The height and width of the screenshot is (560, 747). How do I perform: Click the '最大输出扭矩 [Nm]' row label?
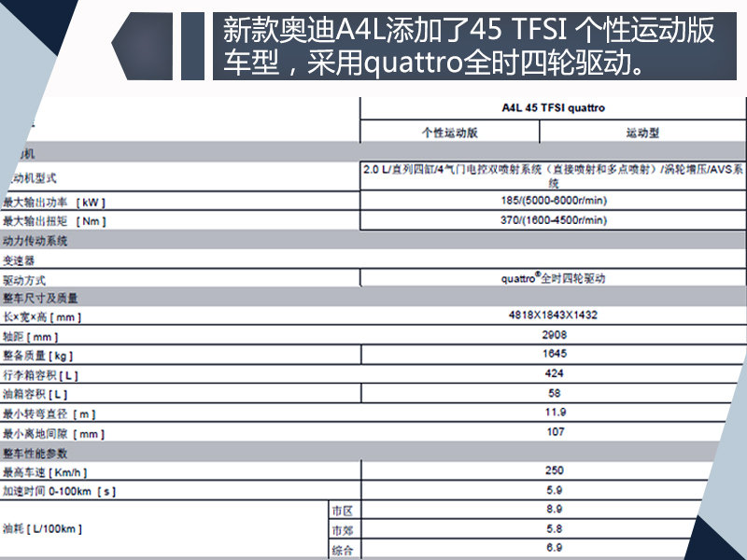pos(54,221)
